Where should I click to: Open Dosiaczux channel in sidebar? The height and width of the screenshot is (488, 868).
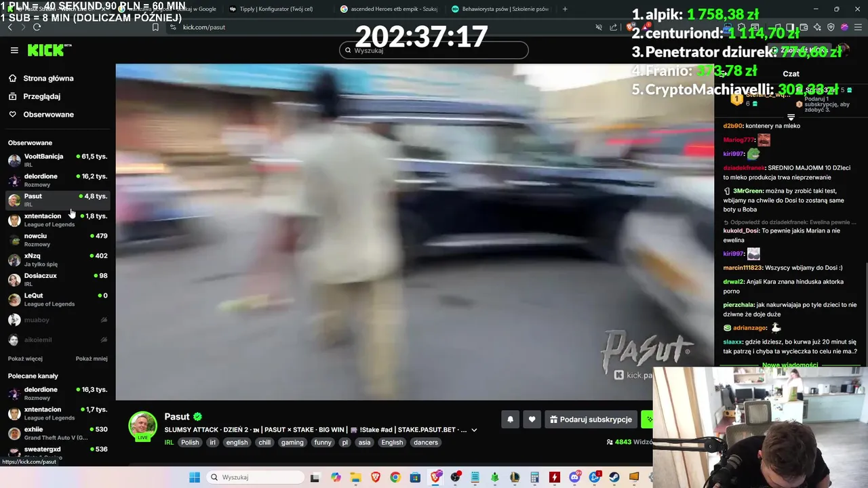(58, 279)
